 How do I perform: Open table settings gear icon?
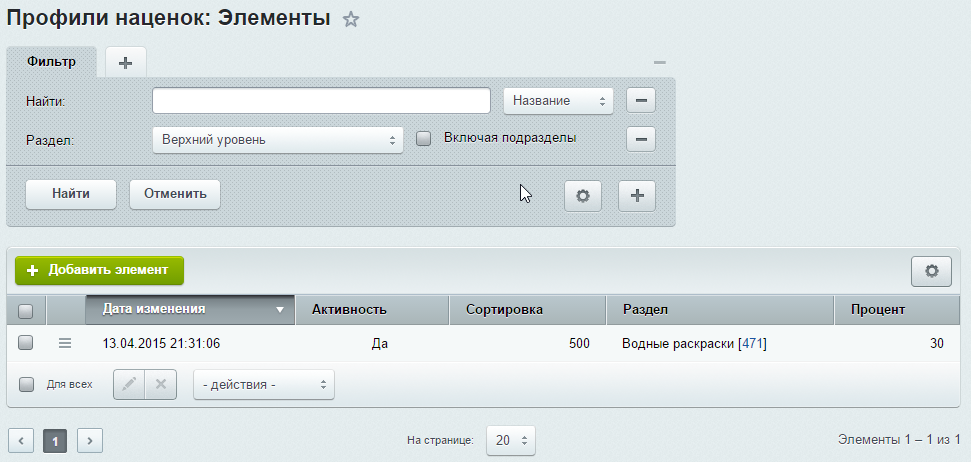pyautogui.click(x=932, y=270)
